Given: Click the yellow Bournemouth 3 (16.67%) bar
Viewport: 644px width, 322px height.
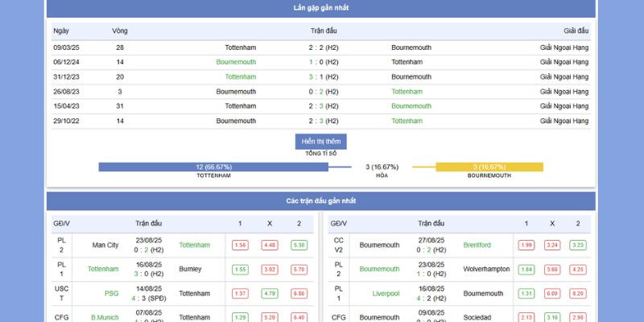Looking at the screenshot, I should 489,167.
